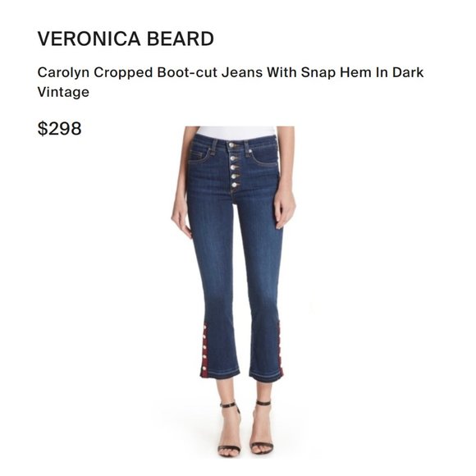Click the Carolyn Cropped Boot-cut Jeans title
This screenshot has width=476, height=476.
230,82
